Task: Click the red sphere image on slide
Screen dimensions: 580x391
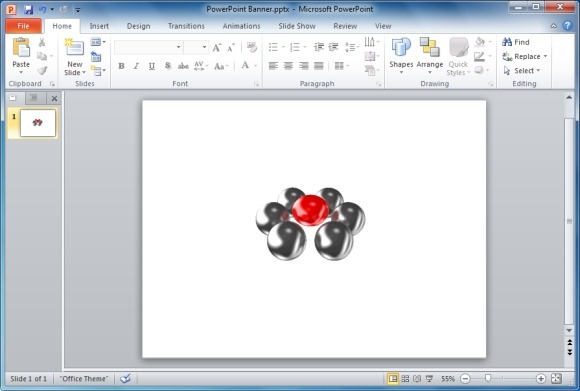Action: pos(310,210)
